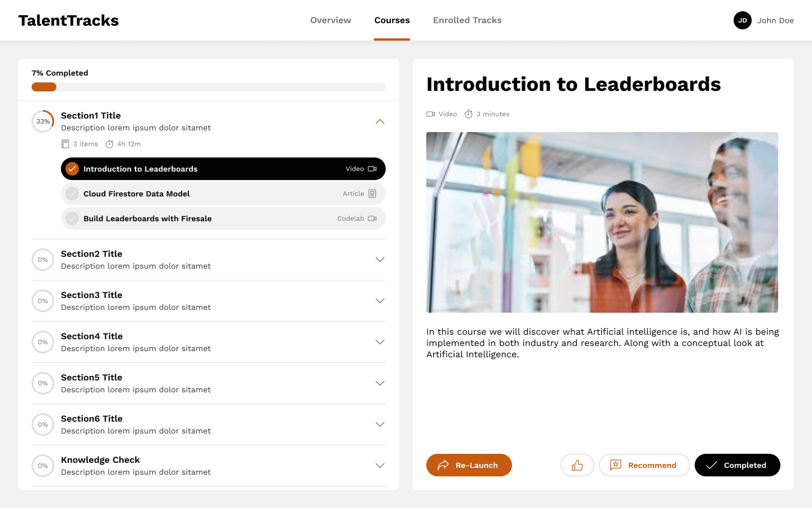812x508 pixels.
Task: Click the stopwatch icon beside 3 minutes
Action: click(469, 114)
